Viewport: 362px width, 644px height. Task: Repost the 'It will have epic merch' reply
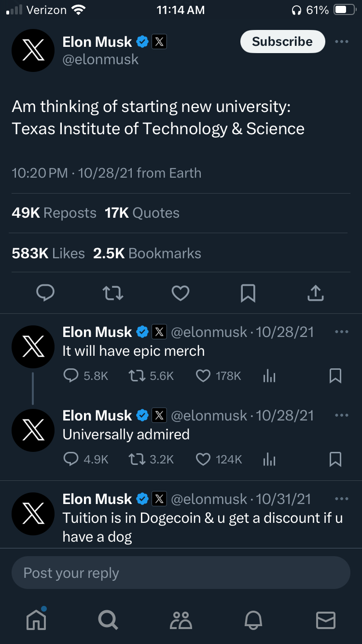[137, 376]
